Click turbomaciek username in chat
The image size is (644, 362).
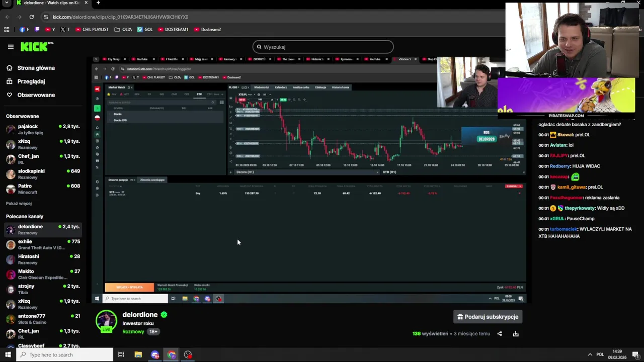[563, 229]
